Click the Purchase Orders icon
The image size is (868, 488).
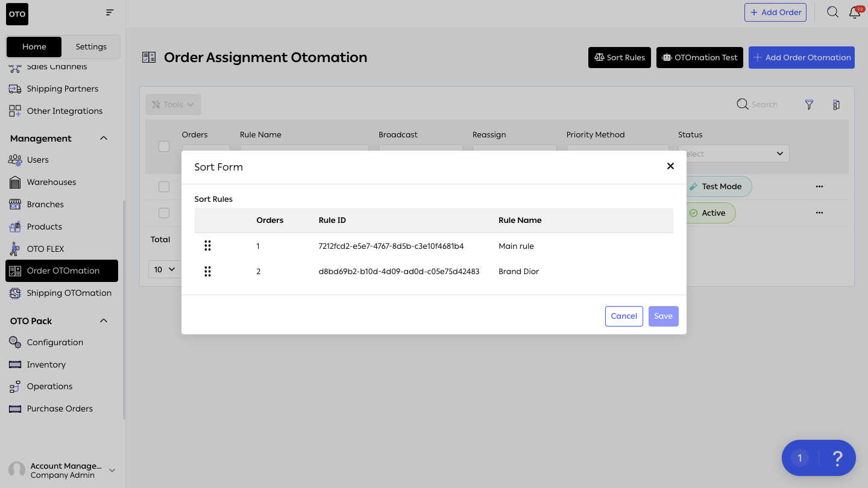pyautogui.click(x=15, y=408)
